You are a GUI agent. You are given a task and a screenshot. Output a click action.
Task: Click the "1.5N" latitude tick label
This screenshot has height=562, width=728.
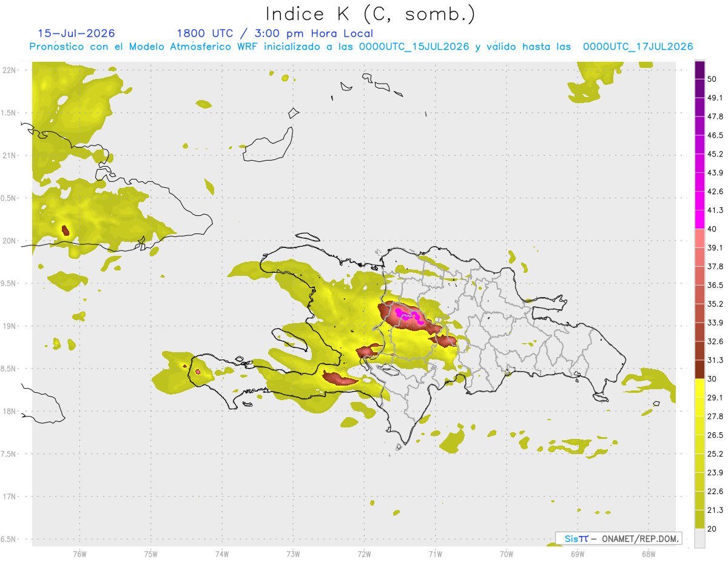click(10, 113)
